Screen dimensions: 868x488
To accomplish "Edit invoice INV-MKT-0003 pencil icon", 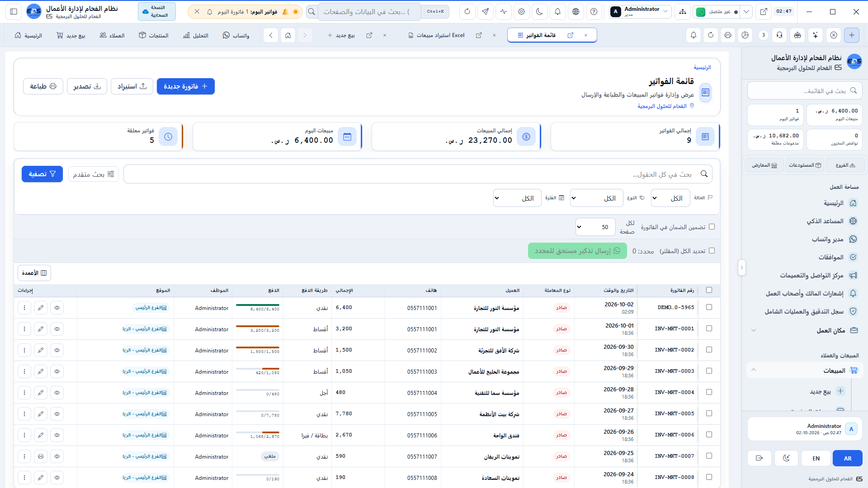I will pyautogui.click(x=41, y=371).
